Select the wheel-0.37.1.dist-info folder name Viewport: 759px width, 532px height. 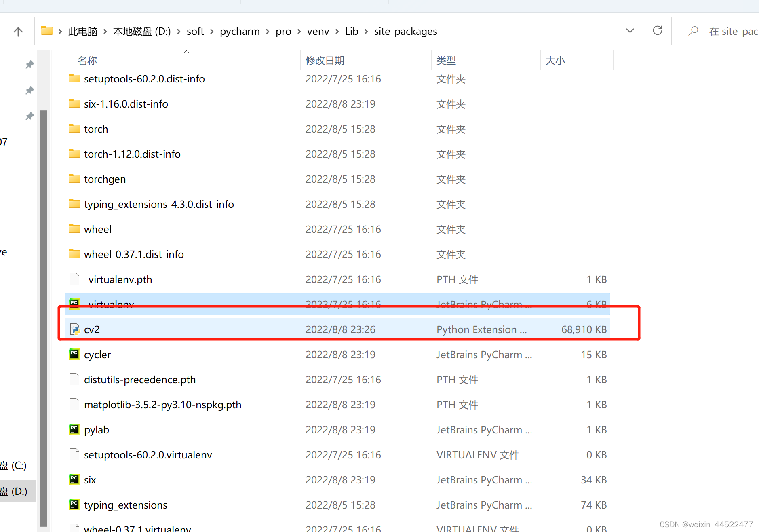click(134, 254)
